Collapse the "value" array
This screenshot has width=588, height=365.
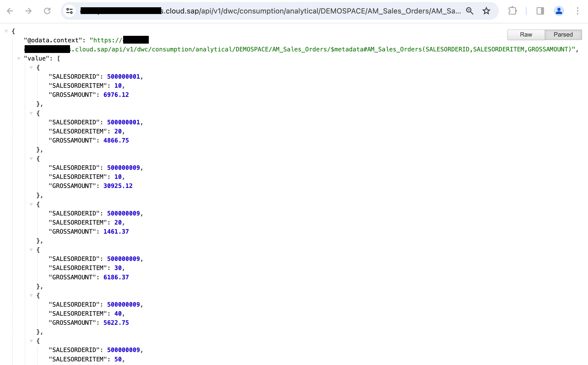tap(19, 58)
